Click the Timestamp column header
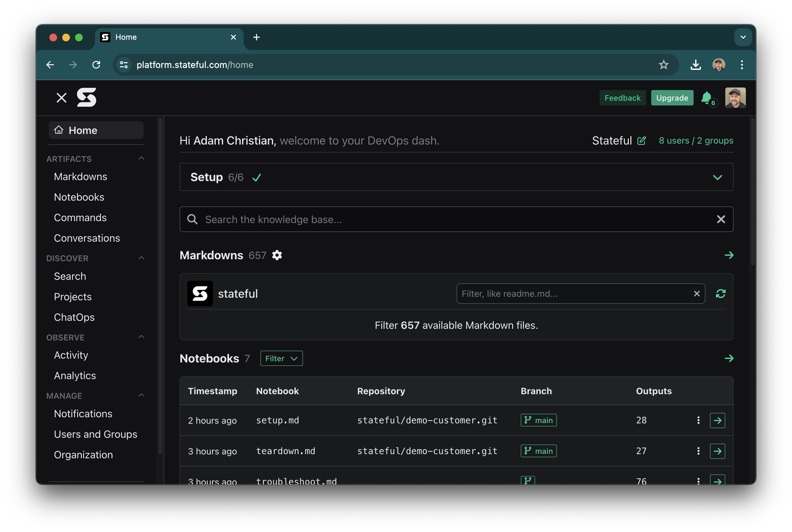 click(213, 391)
